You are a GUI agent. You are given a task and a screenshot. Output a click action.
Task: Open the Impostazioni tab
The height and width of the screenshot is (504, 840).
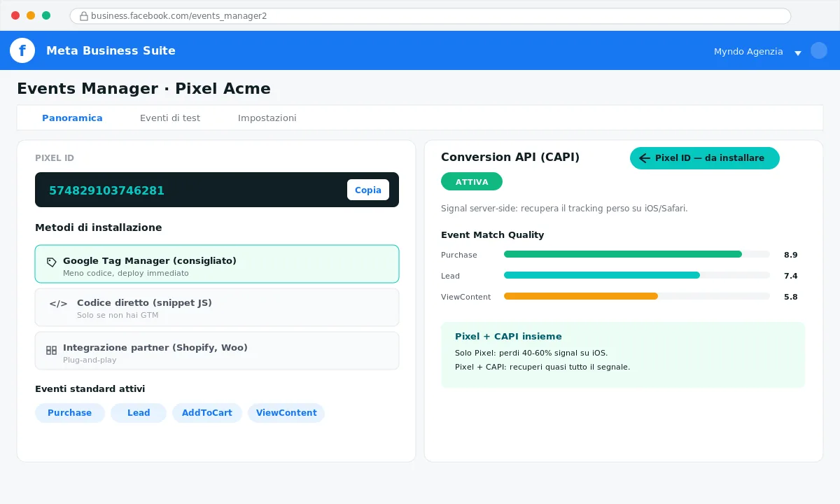267,118
